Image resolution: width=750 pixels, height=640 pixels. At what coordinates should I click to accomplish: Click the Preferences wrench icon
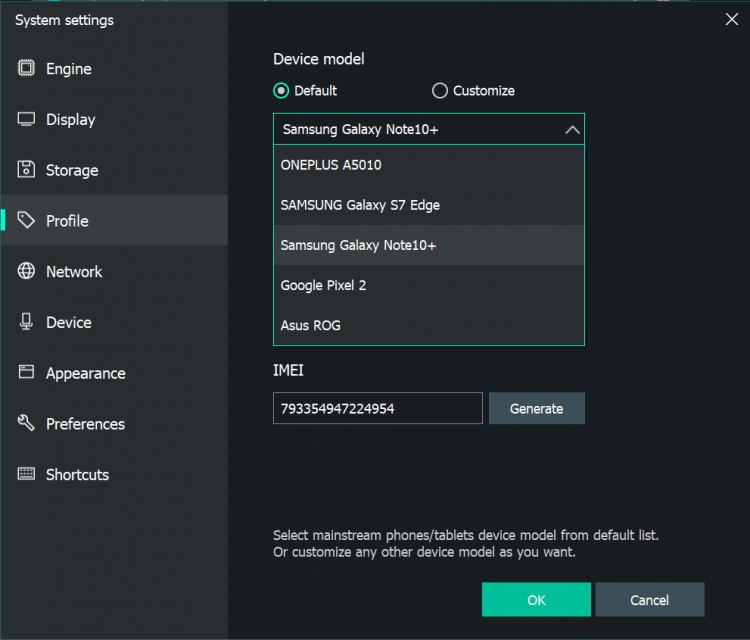27,424
